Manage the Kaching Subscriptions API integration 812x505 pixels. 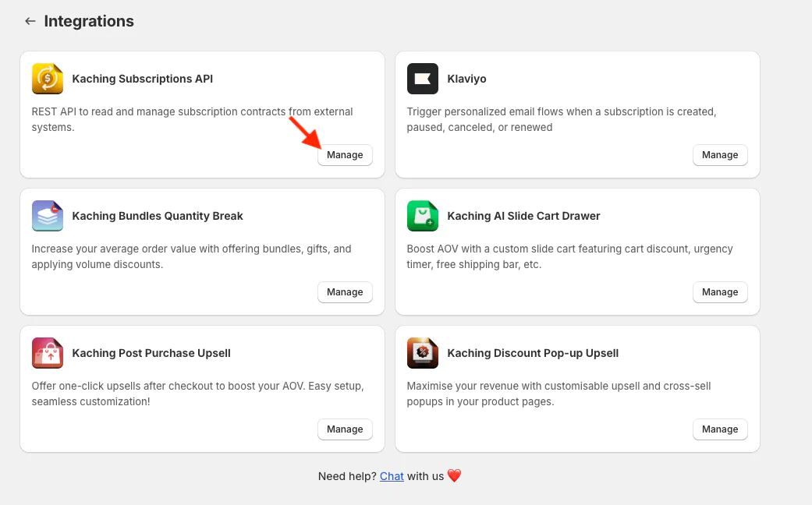pos(345,155)
